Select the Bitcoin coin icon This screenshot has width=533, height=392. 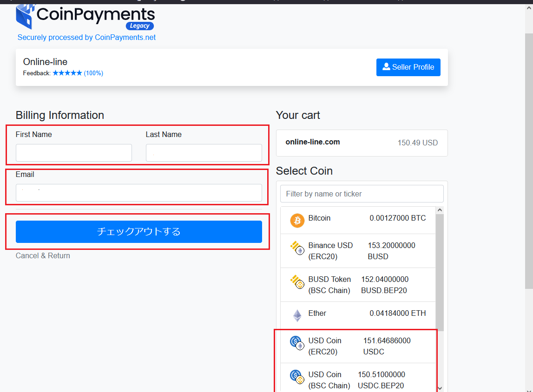click(297, 221)
